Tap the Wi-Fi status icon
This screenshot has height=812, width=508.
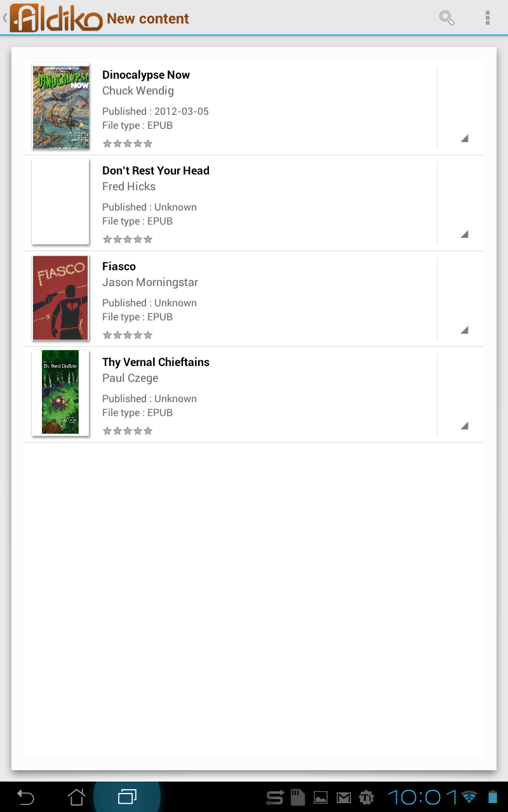pos(469,797)
